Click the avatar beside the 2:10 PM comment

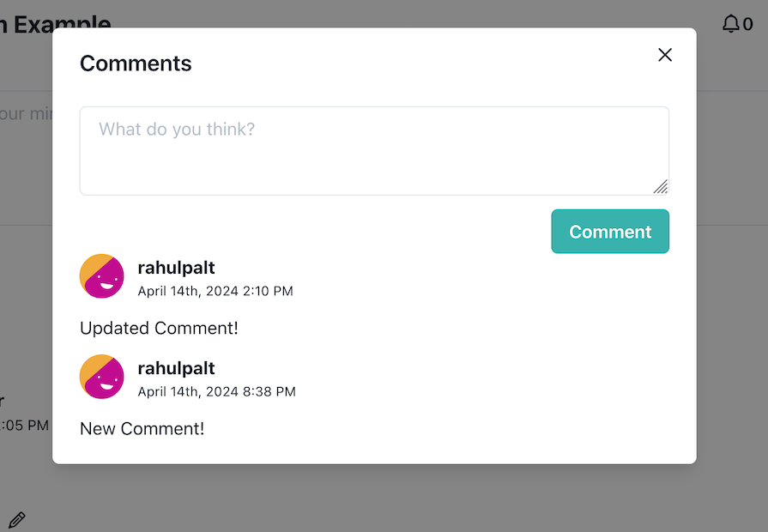[x=102, y=276]
